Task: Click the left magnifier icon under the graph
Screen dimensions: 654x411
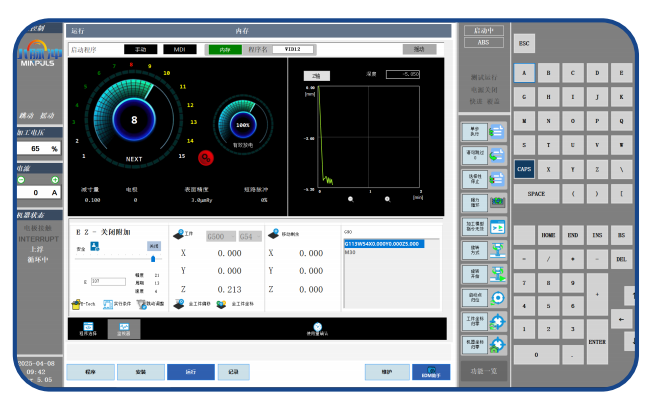Action: coord(350,199)
